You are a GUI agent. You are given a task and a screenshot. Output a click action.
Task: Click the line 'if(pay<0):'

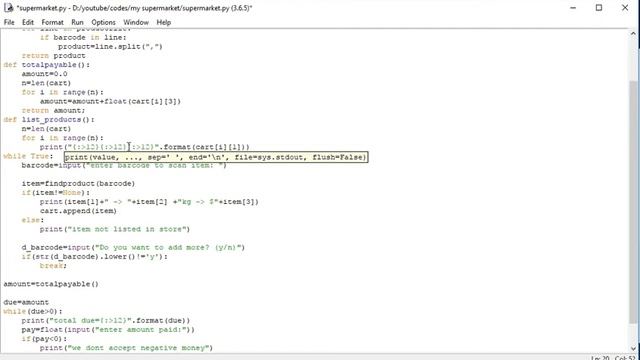point(44,339)
